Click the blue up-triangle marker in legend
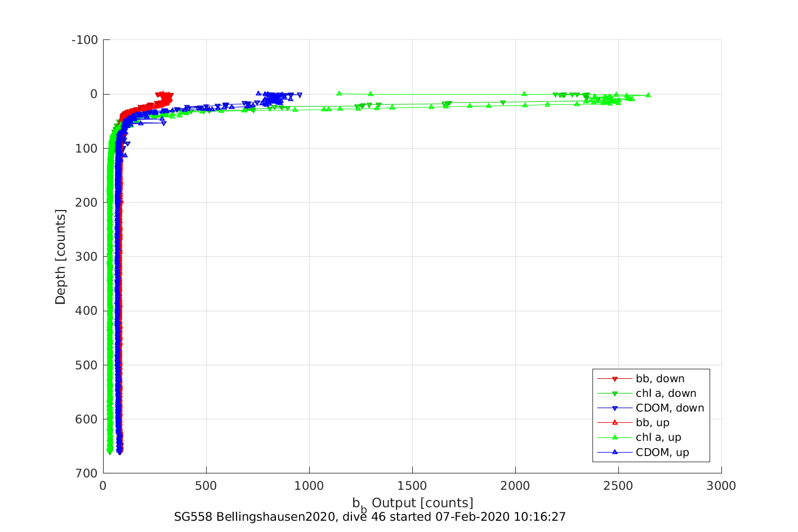The height and width of the screenshot is (532, 798). [x=615, y=452]
